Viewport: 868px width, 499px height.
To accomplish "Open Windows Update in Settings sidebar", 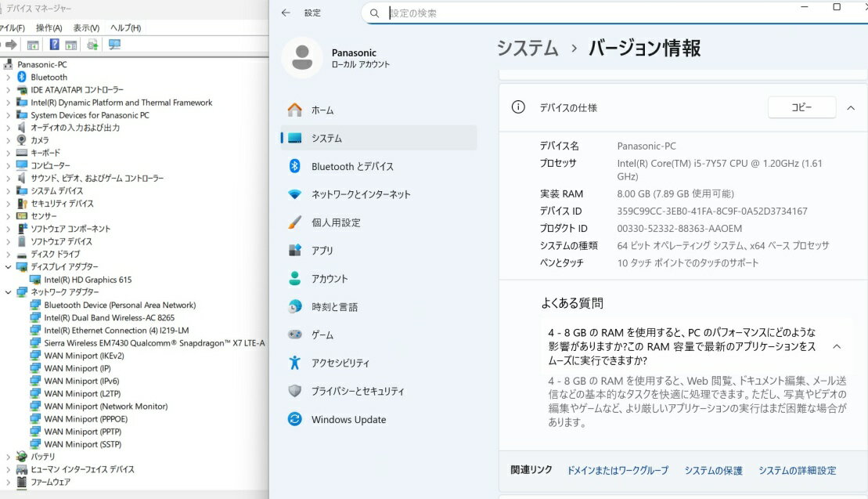I will click(348, 419).
